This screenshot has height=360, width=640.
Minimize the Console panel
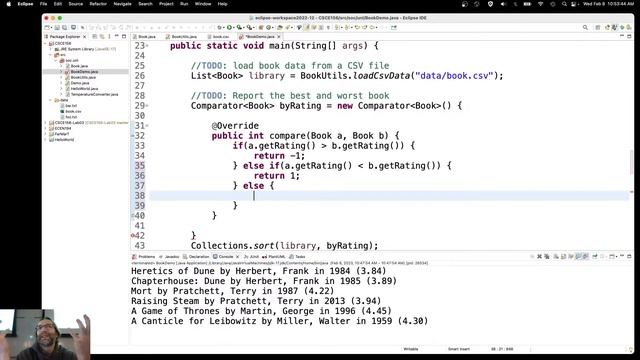tap(622, 257)
